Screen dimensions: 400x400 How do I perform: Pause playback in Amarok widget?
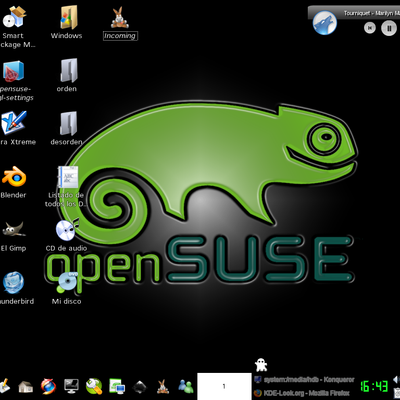pos(389,28)
